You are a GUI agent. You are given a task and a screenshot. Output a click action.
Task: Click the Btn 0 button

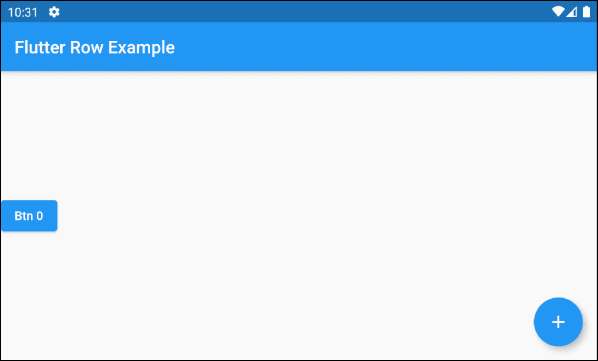click(x=29, y=216)
